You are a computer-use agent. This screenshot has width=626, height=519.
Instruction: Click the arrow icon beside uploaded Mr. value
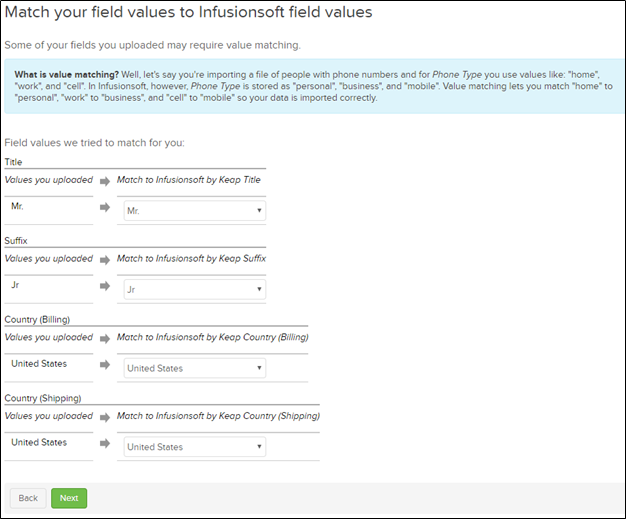click(x=105, y=207)
